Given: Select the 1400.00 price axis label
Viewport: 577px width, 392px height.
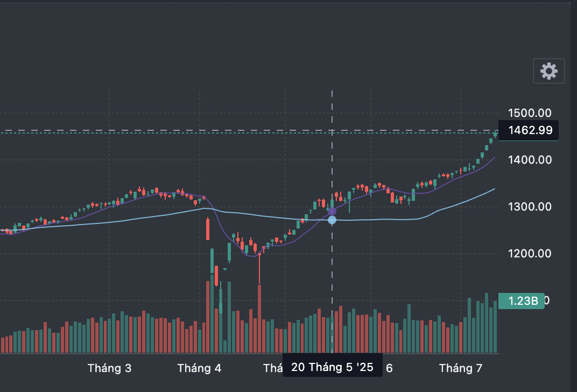Looking at the screenshot, I should (x=530, y=160).
